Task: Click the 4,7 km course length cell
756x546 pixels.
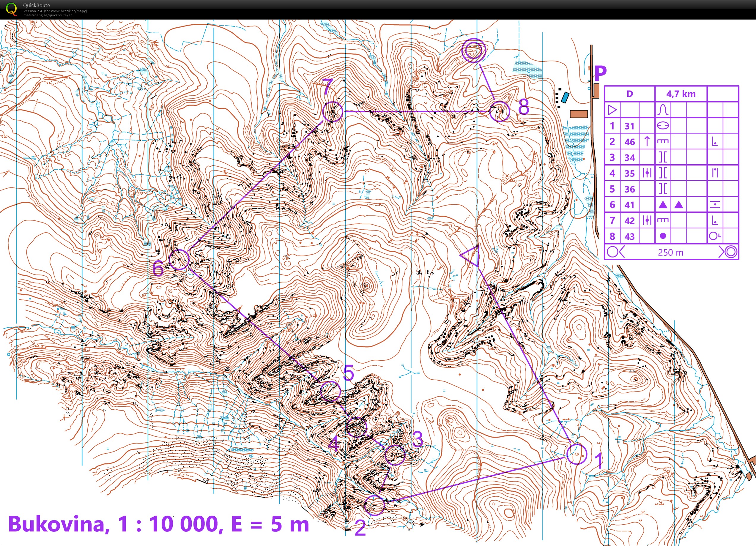Action: pos(681,94)
